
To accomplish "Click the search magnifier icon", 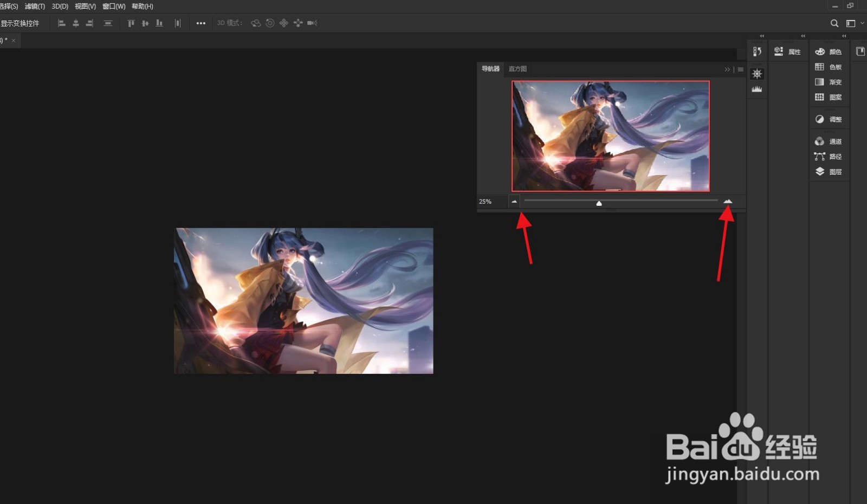I will tap(834, 23).
